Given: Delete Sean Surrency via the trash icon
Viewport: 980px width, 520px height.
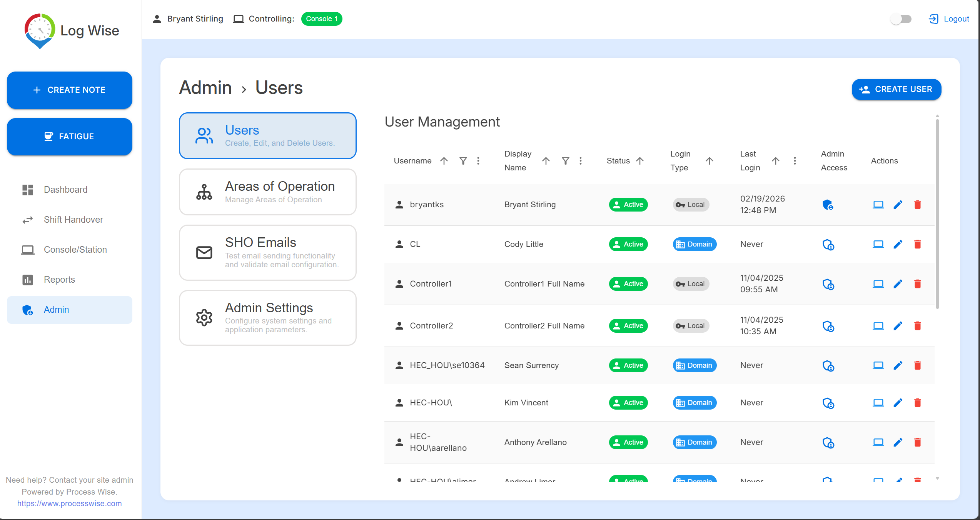Looking at the screenshot, I should click(x=918, y=365).
